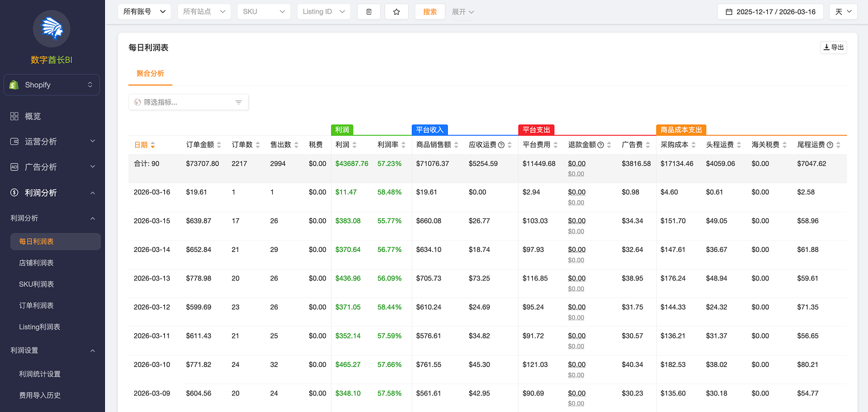This screenshot has width=868, height=412.
Task: Click the help icon beside 退款金额
Action: 600,145
